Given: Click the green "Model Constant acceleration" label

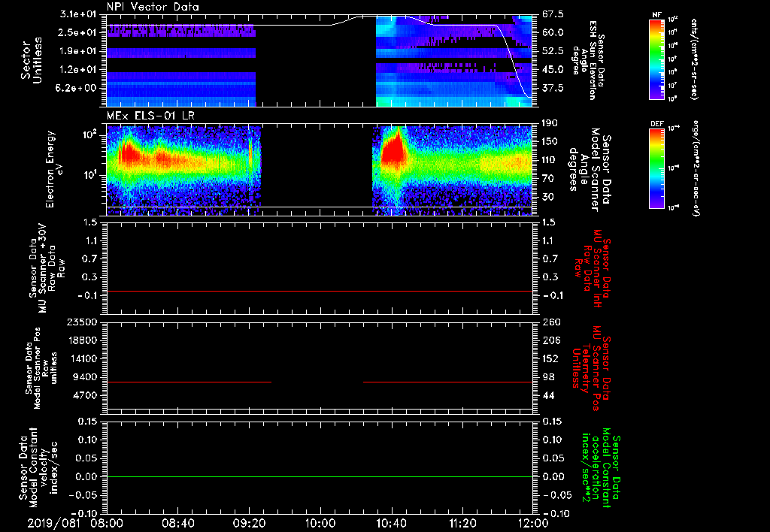Looking at the screenshot, I should point(600,469).
